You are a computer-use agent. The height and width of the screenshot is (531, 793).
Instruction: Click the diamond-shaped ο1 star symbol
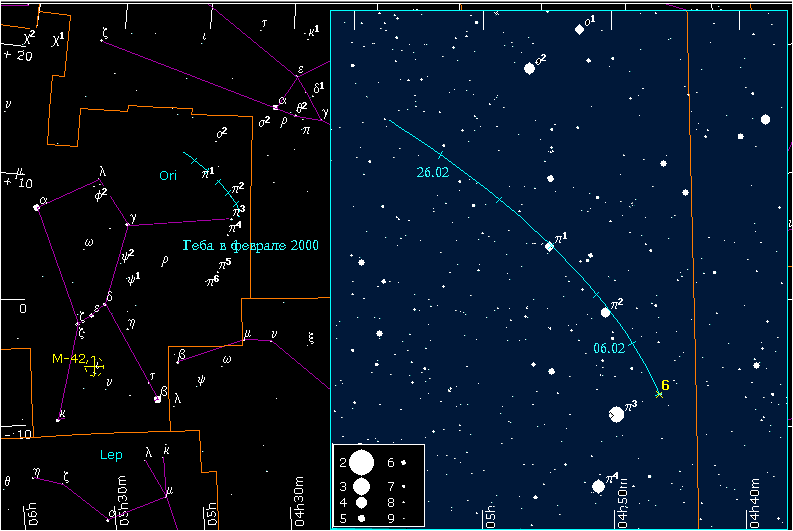click(579, 29)
